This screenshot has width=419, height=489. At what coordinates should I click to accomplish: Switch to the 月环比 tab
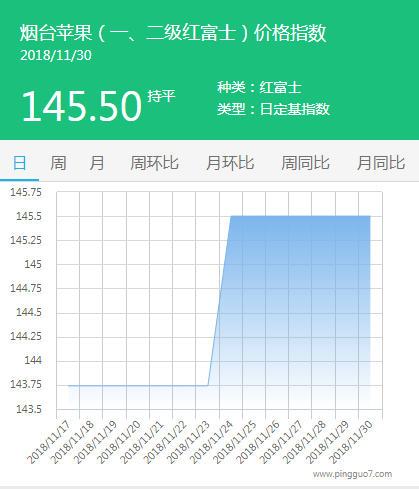[230, 163]
